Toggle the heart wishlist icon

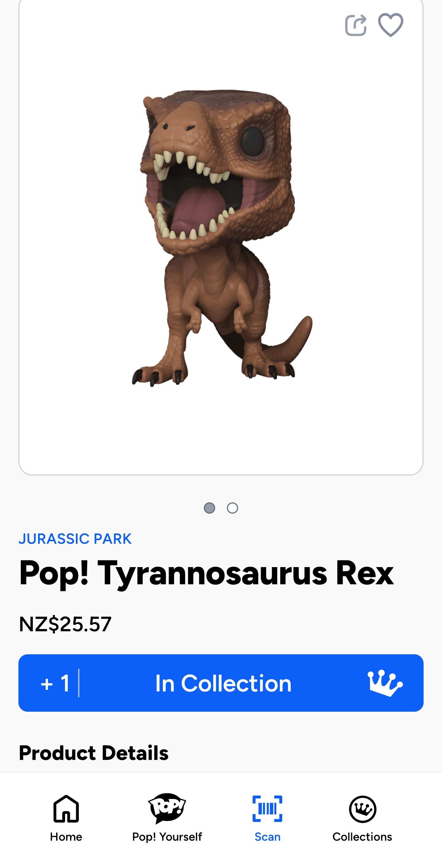point(390,25)
